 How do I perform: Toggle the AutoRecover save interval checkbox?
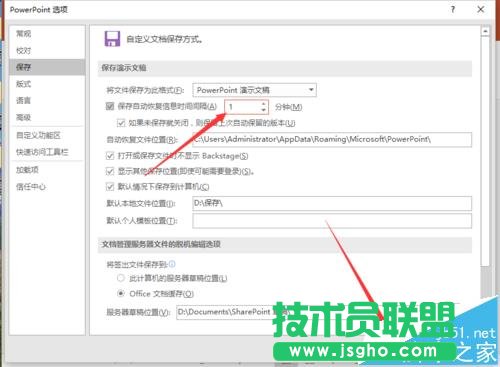point(110,106)
